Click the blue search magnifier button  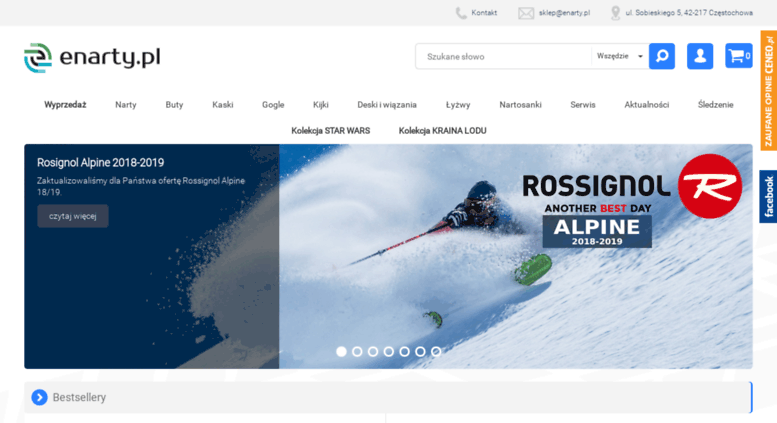(662, 56)
